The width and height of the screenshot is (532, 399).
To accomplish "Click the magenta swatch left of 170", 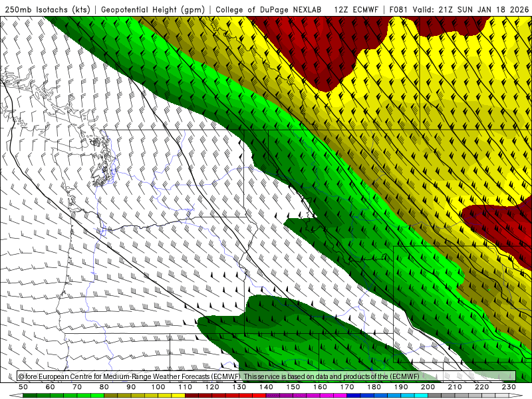I will tap(340, 396).
